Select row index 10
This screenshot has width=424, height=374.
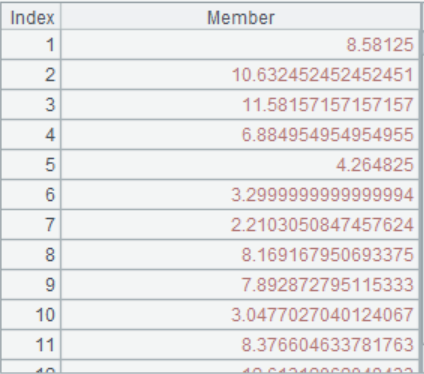click(x=31, y=315)
